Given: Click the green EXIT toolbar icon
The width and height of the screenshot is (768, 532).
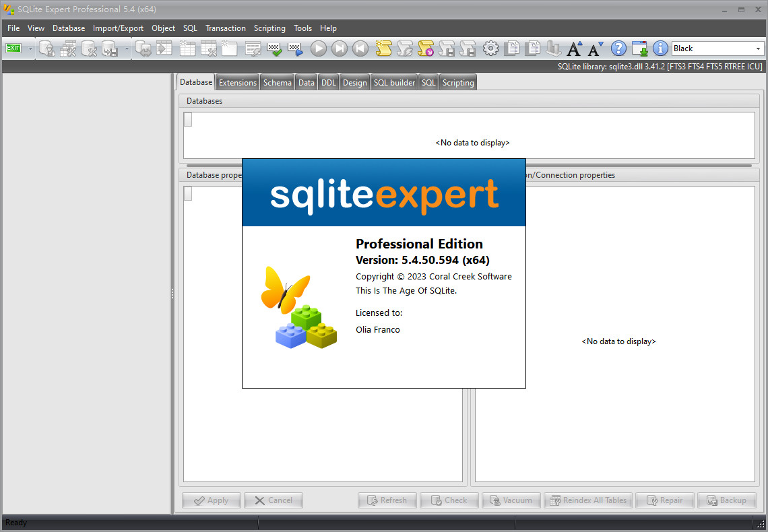Looking at the screenshot, I should tap(13, 48).
